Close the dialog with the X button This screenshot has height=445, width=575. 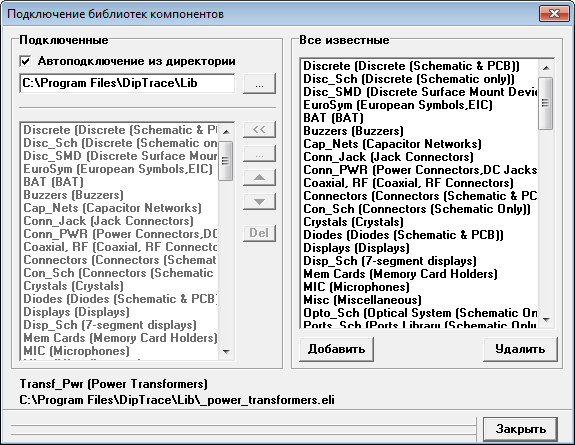(555, 14)
